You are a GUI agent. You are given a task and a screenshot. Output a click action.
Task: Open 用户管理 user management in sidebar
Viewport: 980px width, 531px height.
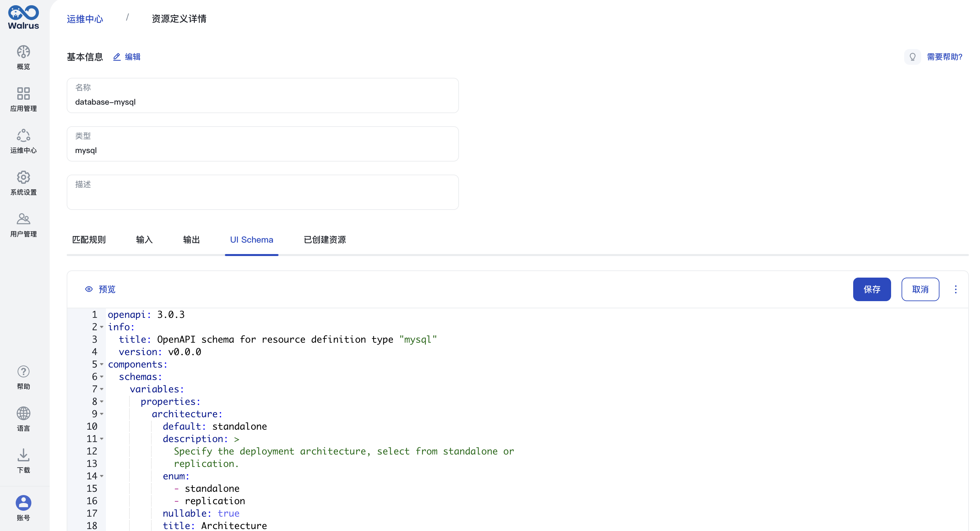(23, 225)
